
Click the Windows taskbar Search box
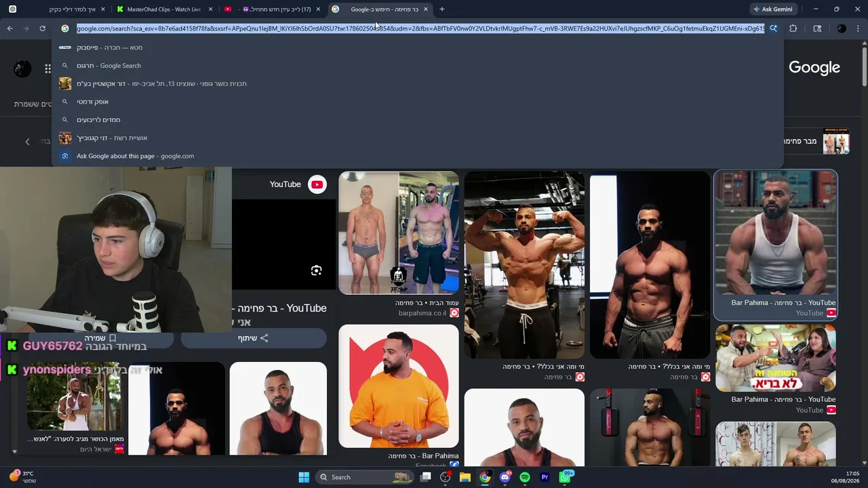pos(365,477)
